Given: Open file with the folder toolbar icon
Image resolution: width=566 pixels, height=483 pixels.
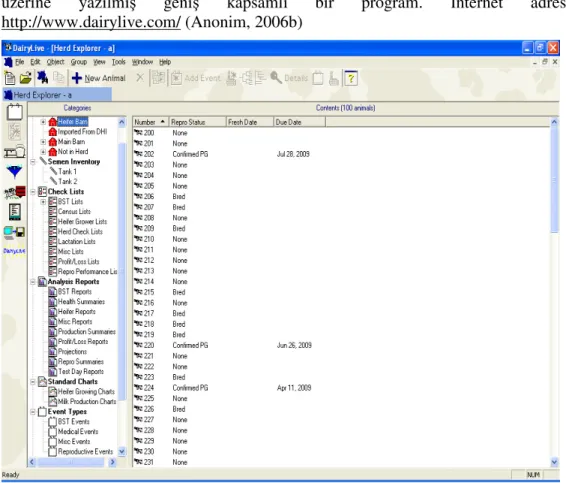Looking at the screenshot, I should pos(26,78).
